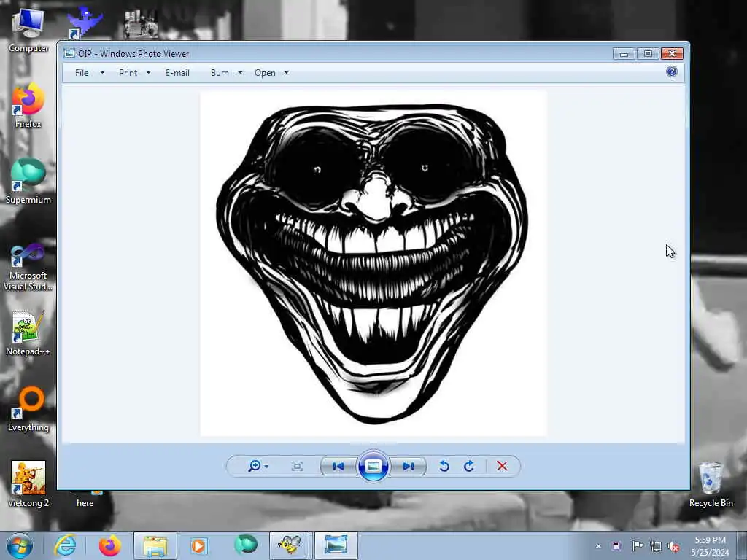This screenshot has width=747, height=560.
Task: Rotate the image counterclockwise
Action: 444,466
